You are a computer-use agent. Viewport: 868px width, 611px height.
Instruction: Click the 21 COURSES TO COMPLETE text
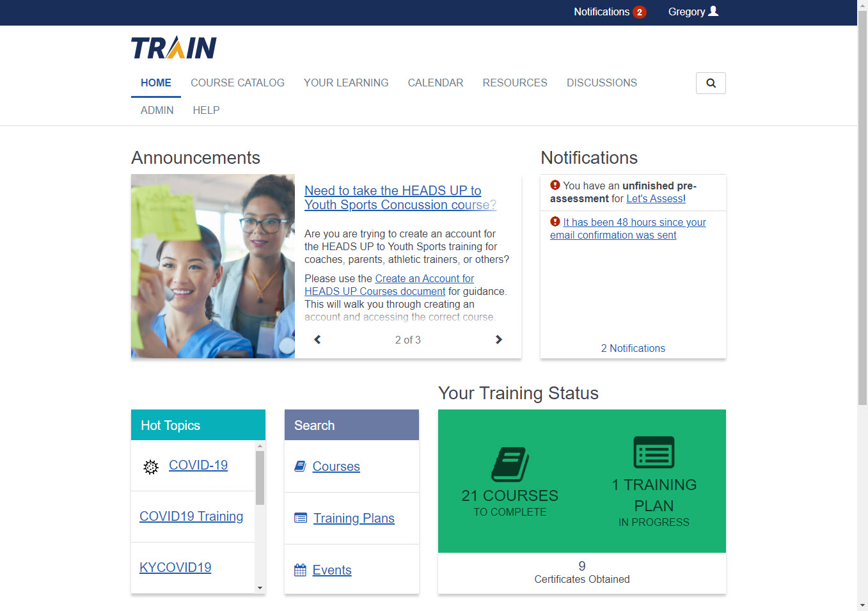coord(510,503)
